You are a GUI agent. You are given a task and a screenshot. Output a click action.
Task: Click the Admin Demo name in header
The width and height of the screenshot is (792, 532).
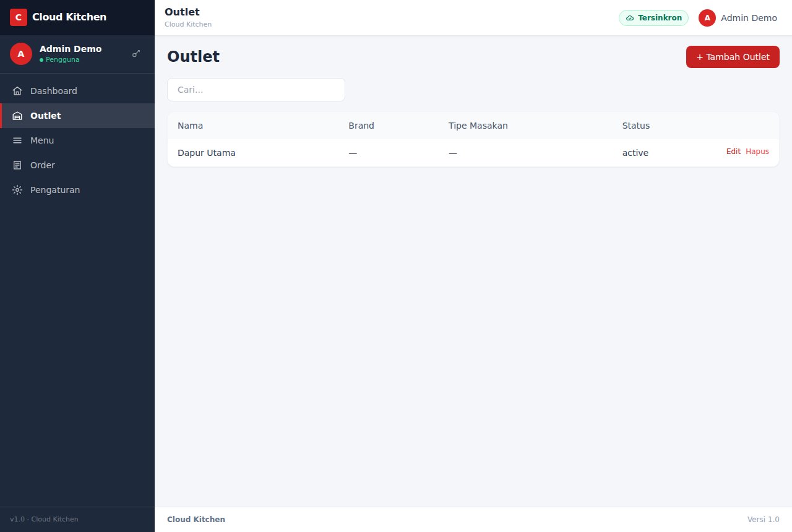749,18
